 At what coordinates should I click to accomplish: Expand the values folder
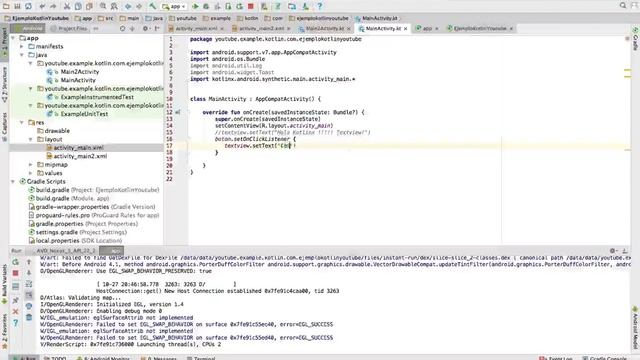pyautogui.click(x=31, y=173)
